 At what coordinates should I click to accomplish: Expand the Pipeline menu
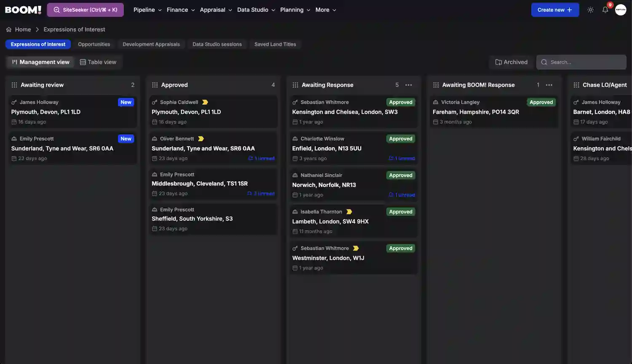coord(147,10)
